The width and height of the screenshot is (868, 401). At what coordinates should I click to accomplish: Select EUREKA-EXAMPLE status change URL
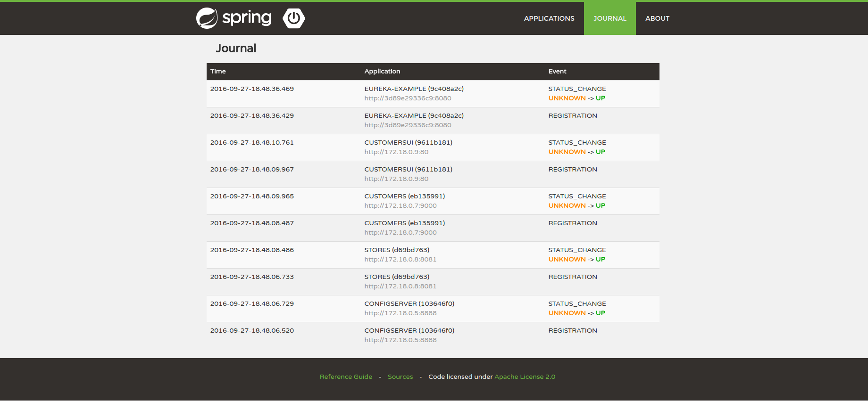(408, 98)
